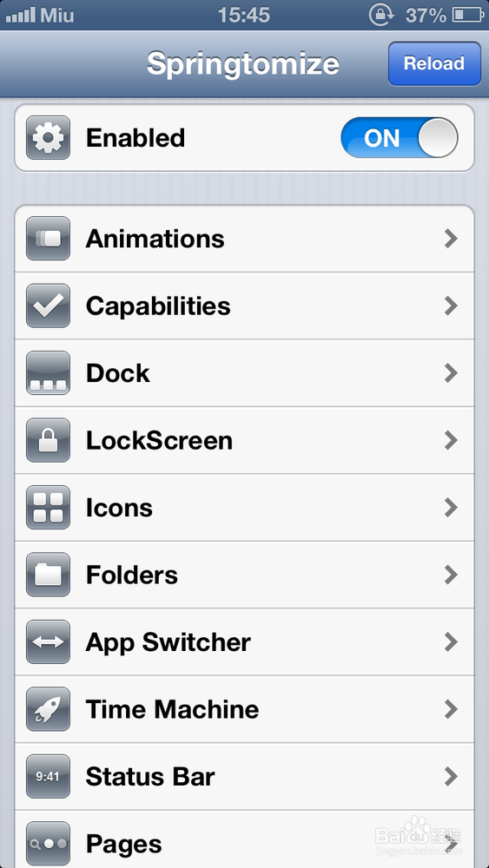Image resolution: width=489 pixels, height=868 pixels.
Task: Toggle the Enabled switch off
Action: tap(400, 138)
